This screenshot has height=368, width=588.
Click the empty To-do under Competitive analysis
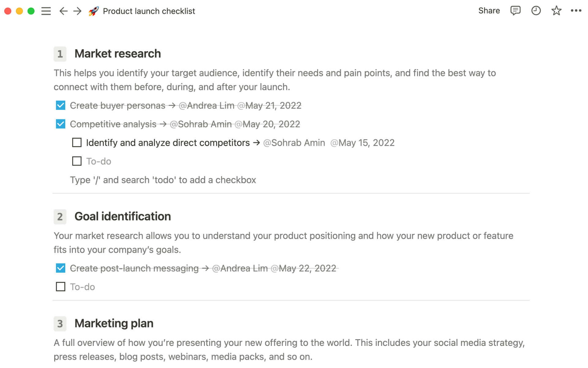(x=77, y=161)
